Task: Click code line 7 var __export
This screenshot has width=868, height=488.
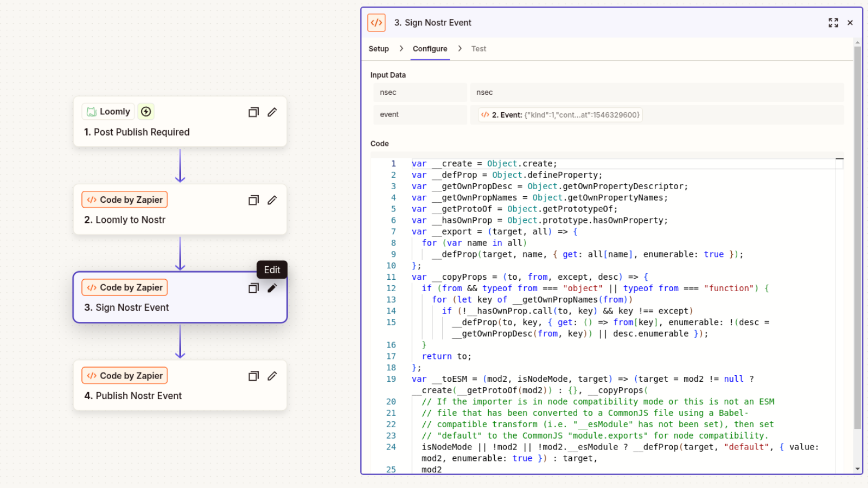Action: point(494,232)
